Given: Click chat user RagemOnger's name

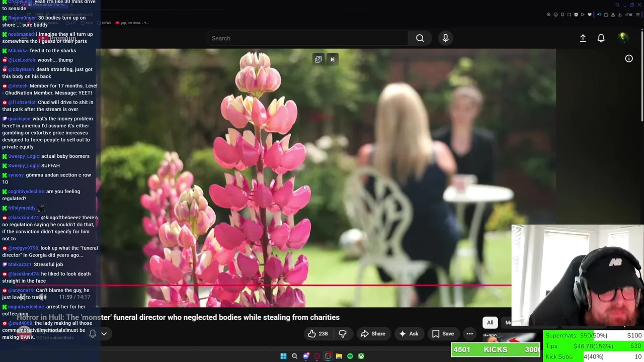Looking at the screenshot, I should [22, 18].
